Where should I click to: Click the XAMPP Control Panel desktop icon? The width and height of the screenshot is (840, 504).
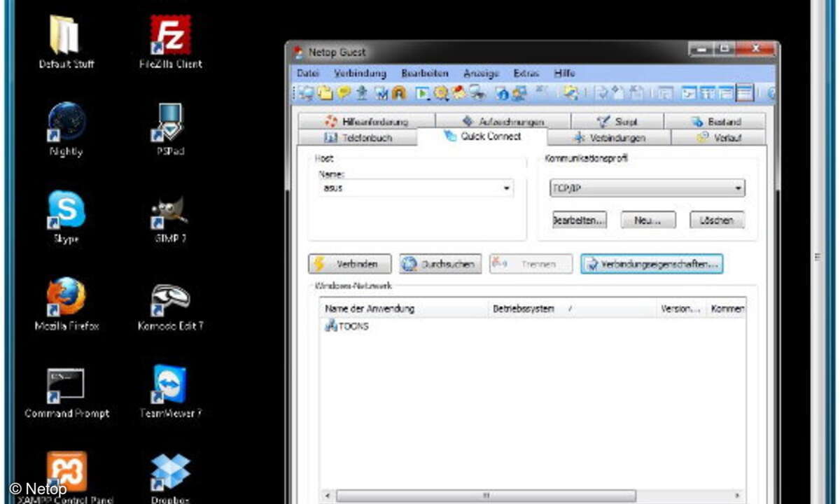pyautogui.click(x=66, y=479)
